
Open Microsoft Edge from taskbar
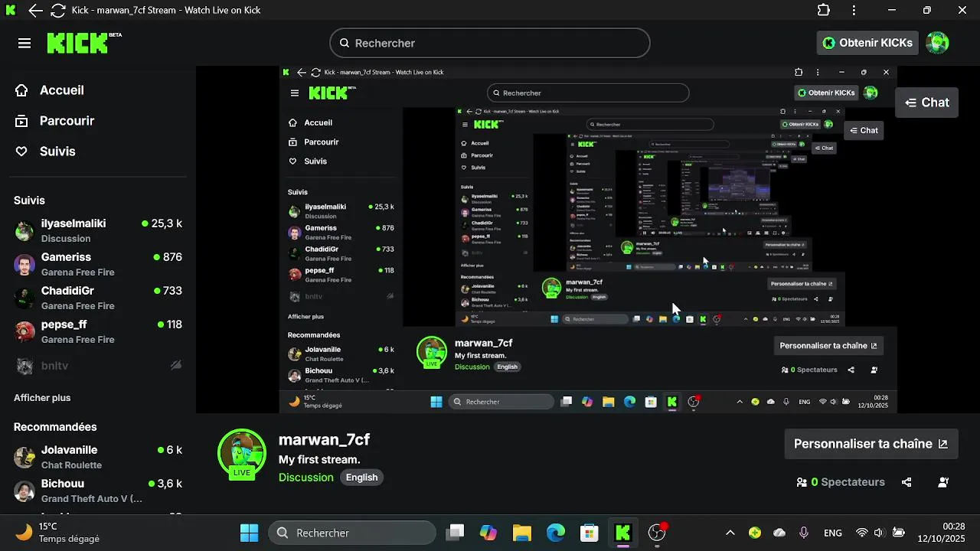pos(555,533)
